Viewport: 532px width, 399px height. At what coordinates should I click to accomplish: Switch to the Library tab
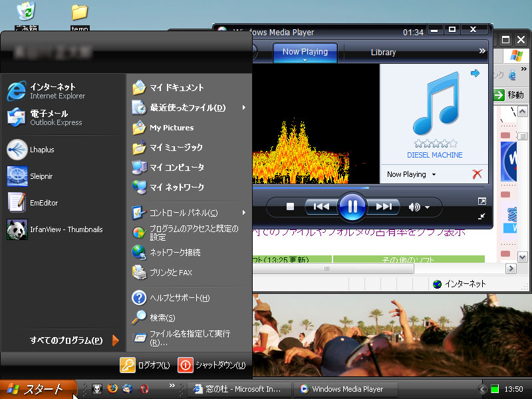[383, 52]
